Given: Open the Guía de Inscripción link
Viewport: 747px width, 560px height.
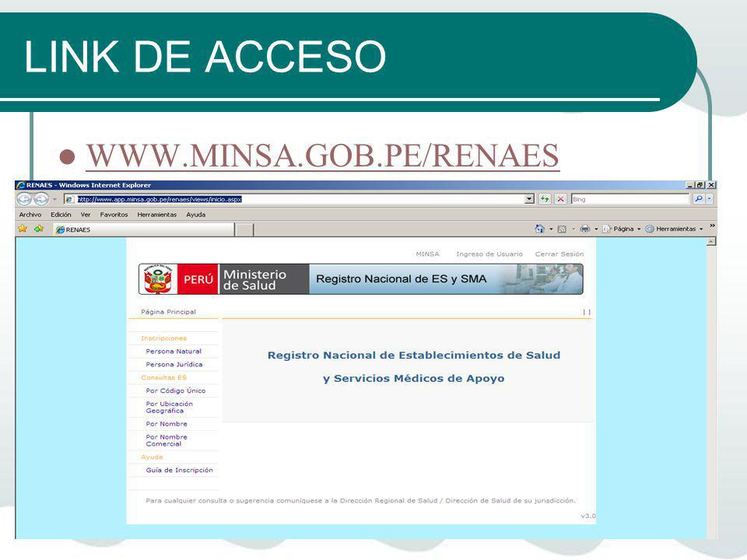Looking at the screenshot, I should pos(179,470).
